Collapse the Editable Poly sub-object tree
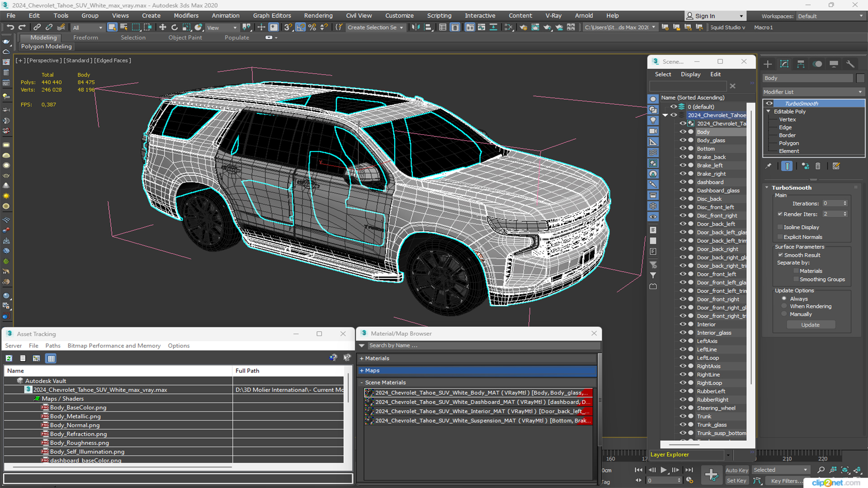Viewport: 868px width, 488px height. [768, 111]
